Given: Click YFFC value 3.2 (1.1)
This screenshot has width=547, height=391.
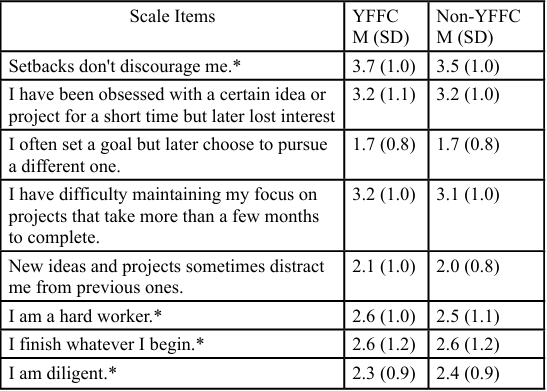Looking at the screenshot, I should tap(384, 95).
